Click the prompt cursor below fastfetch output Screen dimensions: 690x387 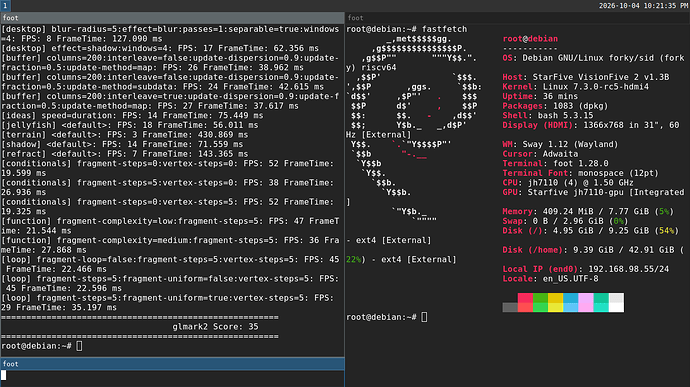(424, 317)
